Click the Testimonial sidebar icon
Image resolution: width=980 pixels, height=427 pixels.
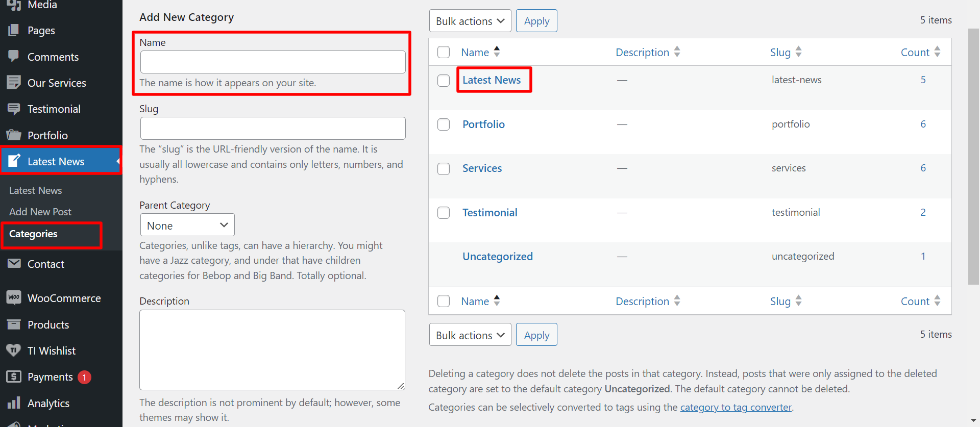[x=14, y=109]
